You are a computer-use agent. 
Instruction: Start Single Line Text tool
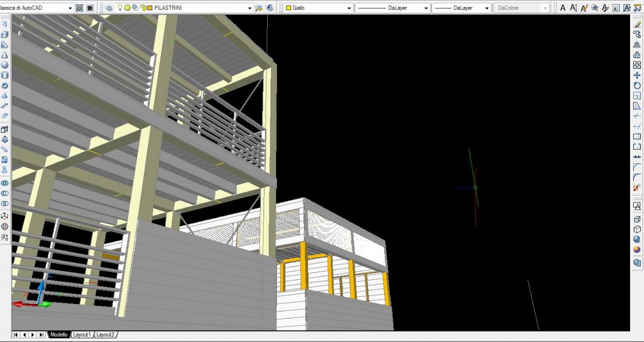(x=573, y=8)
